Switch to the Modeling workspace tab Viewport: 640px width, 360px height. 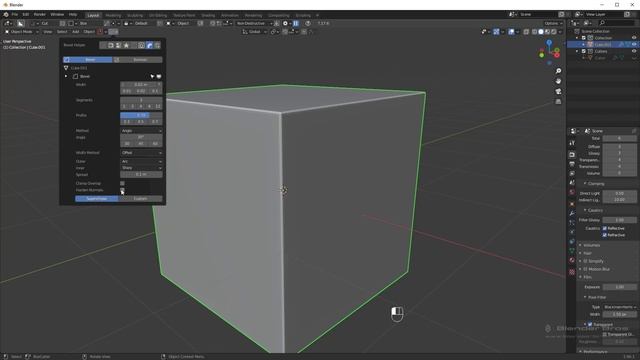113,16
